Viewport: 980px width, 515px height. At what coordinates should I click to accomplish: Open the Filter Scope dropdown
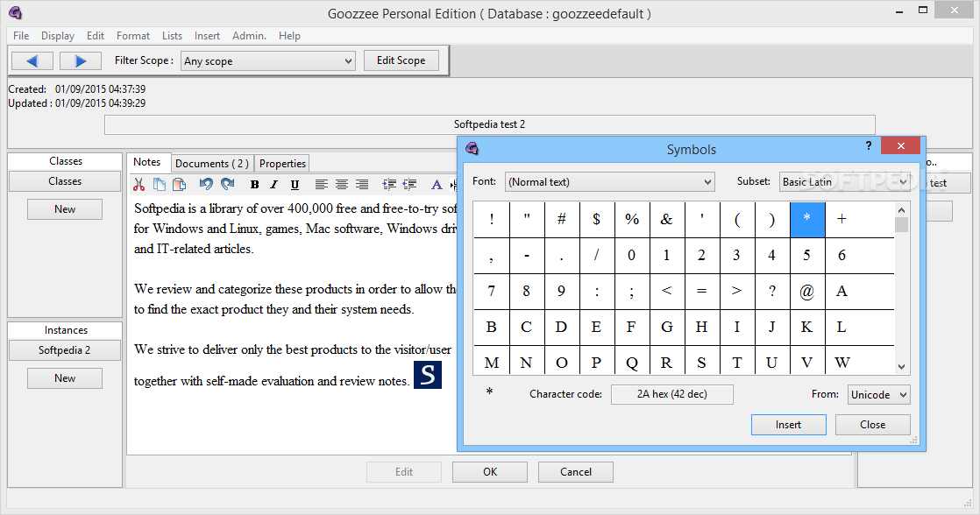point(268,60)
